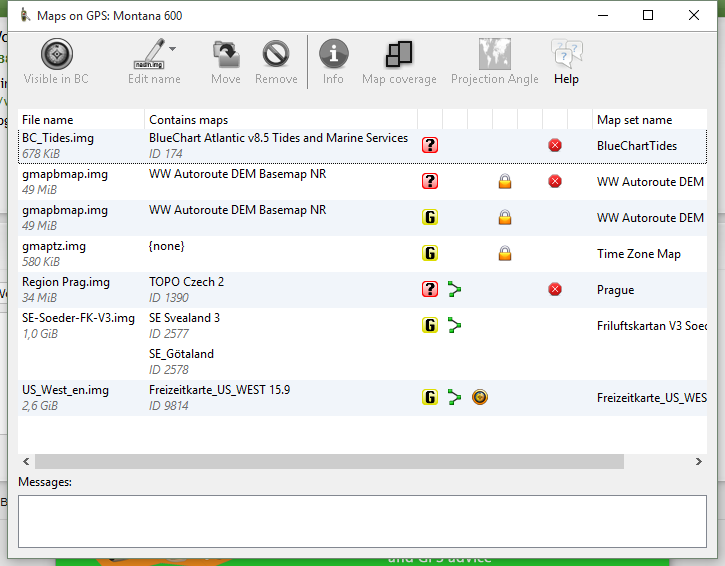Click the {none} entry for gmaptz.img
The image size is (725, 566).
166,246
